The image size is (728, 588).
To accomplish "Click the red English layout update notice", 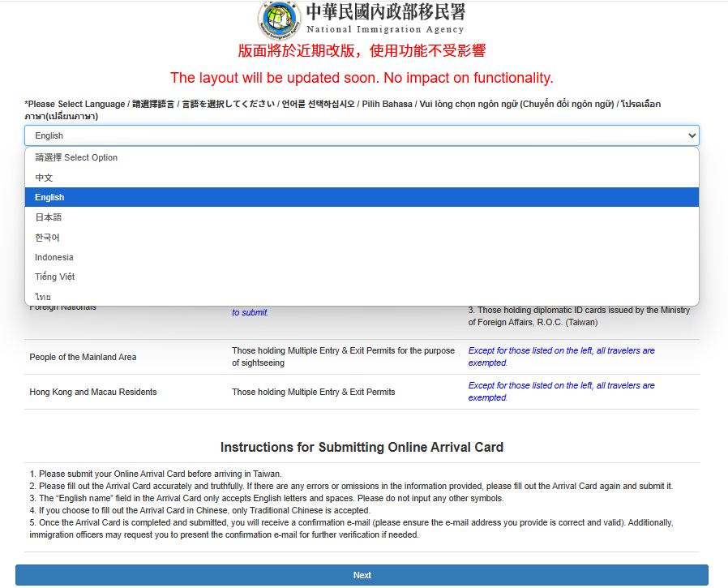I will (x=362, y=78).
